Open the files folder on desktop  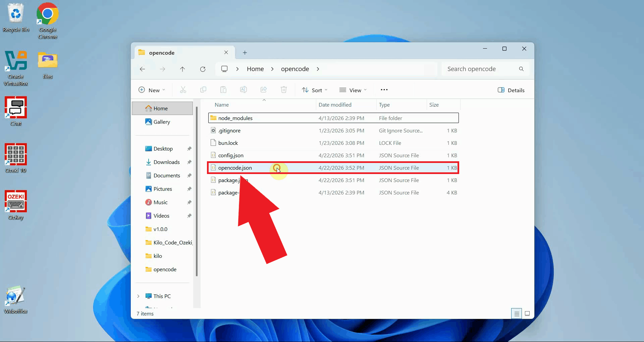point(48,65)
